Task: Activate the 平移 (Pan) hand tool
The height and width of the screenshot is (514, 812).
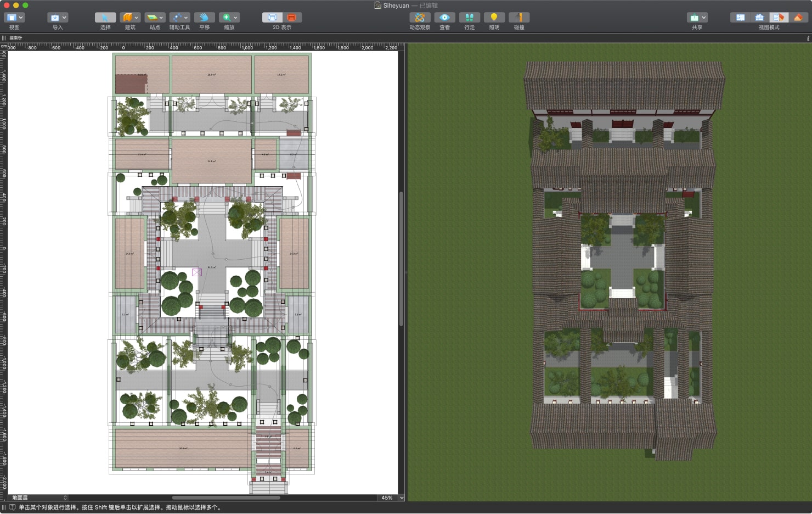Action: [x=204, y=18]
